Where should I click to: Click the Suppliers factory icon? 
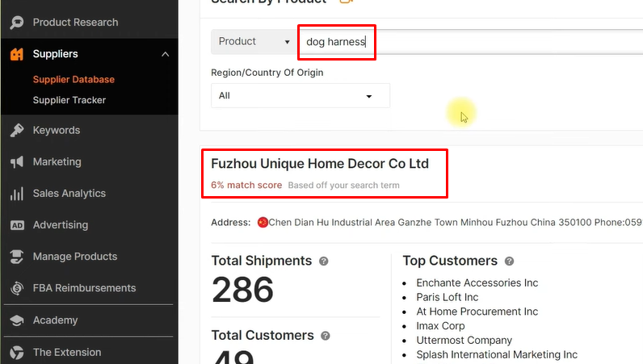coord(17,54)
